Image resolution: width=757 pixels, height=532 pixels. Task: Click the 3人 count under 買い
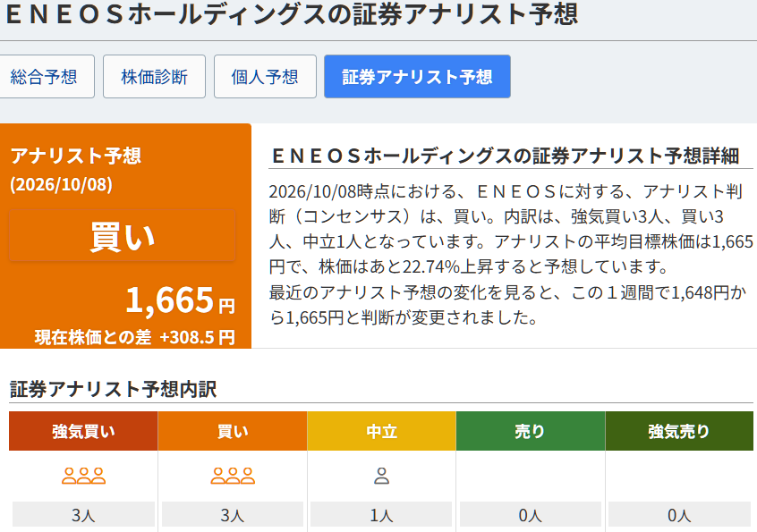tap(233, 515)
